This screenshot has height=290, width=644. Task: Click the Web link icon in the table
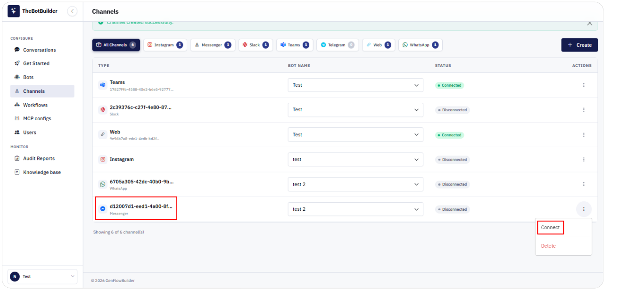102,135
